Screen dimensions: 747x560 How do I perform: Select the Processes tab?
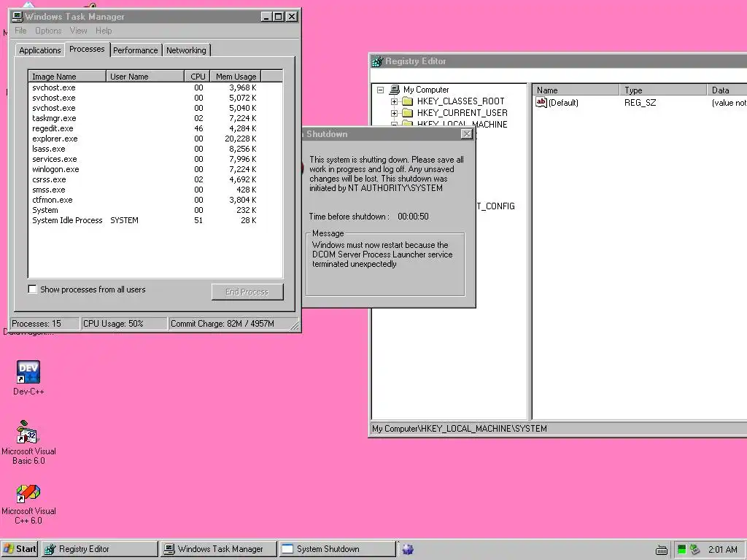(87, 49)
